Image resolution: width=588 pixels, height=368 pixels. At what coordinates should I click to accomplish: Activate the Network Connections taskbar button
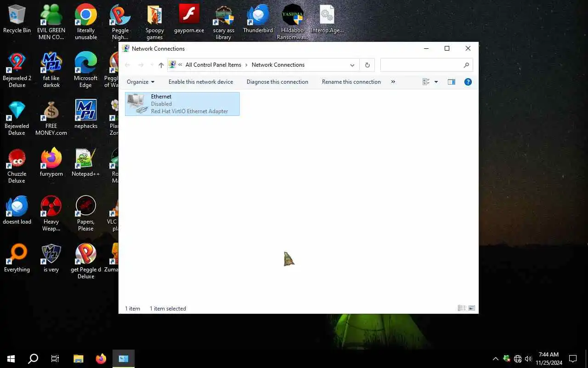[x=124, y=359]
